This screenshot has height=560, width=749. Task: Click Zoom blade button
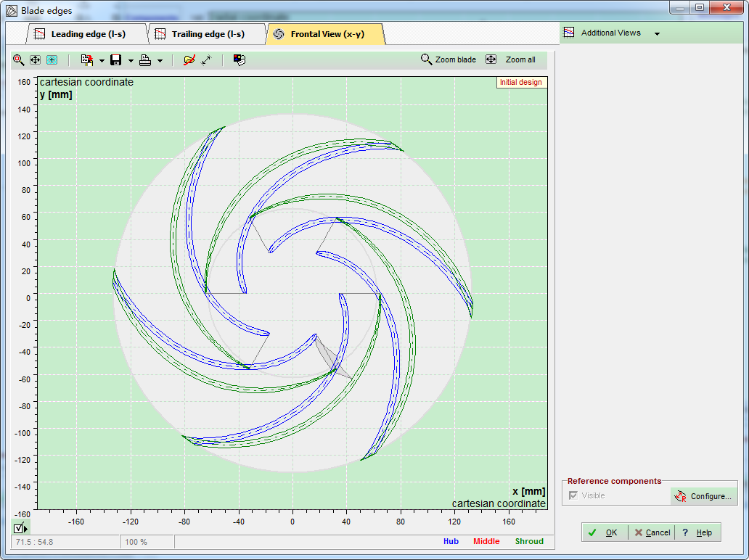tap(448, 59)
